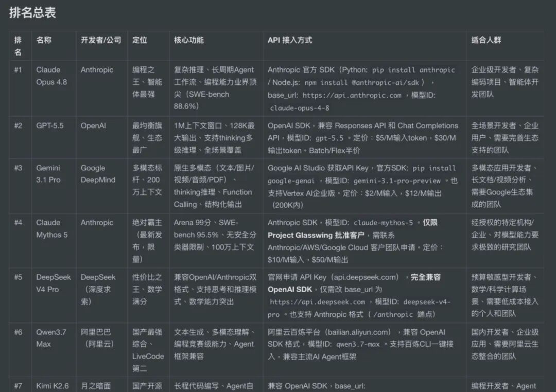This screenshot has height=392, width=556.
Task: Click the SWE-bench 88.6% feature cell
Action: (x=215, y=88)
